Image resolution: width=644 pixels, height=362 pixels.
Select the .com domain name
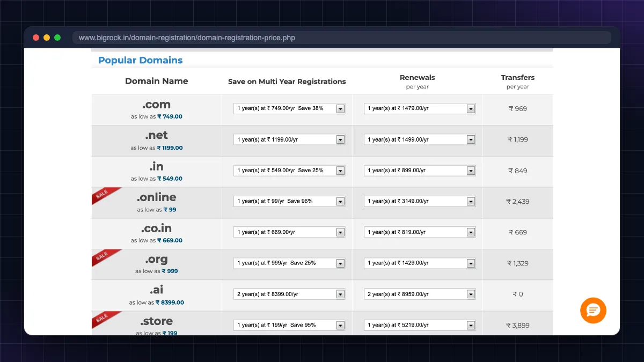pos(157,105)
